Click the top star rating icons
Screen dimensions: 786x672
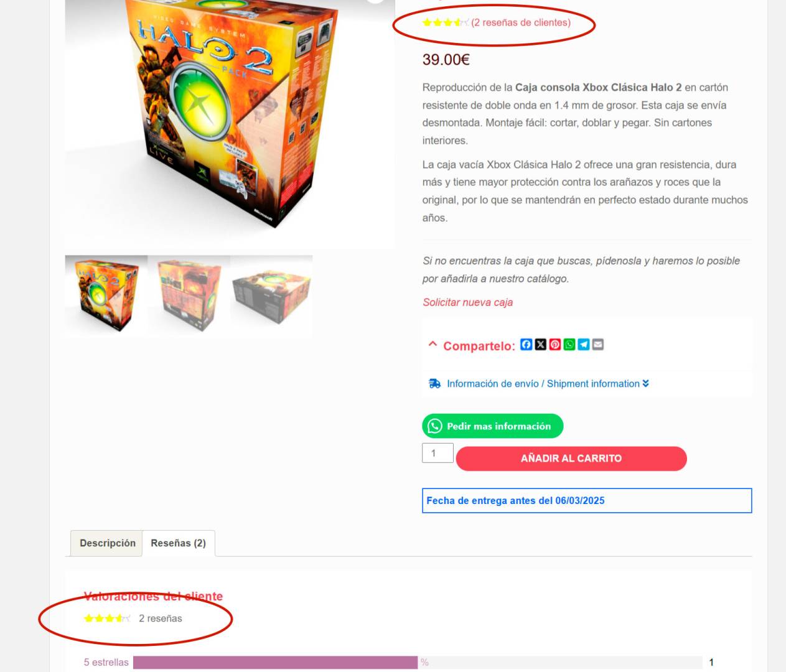click(x=445, y=23)
